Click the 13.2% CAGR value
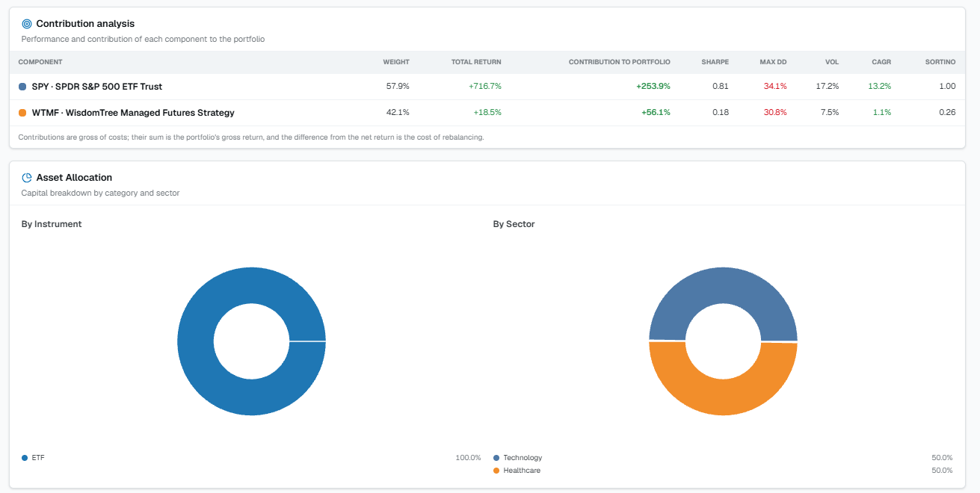This screenshot has width=980, height=493. point(880,87)
